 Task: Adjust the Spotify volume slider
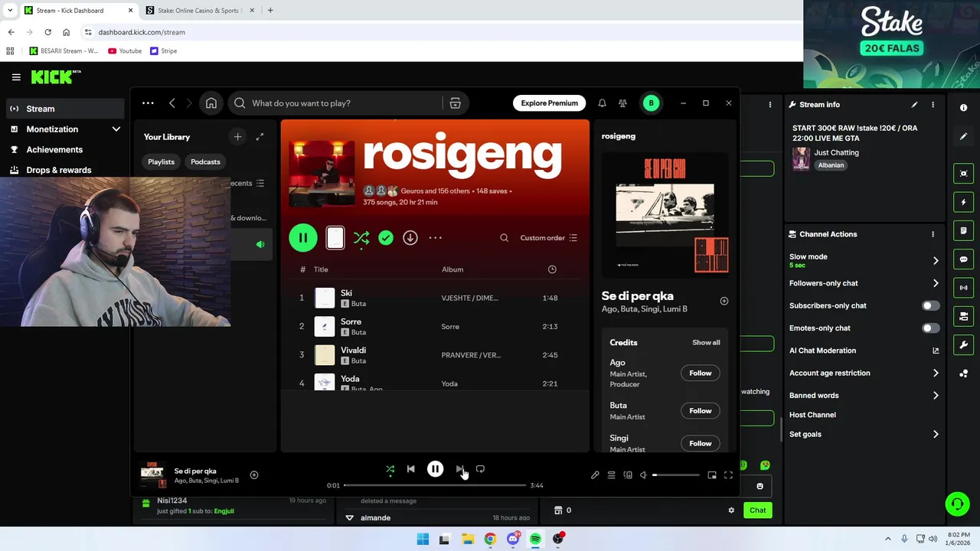pos(675,475)
